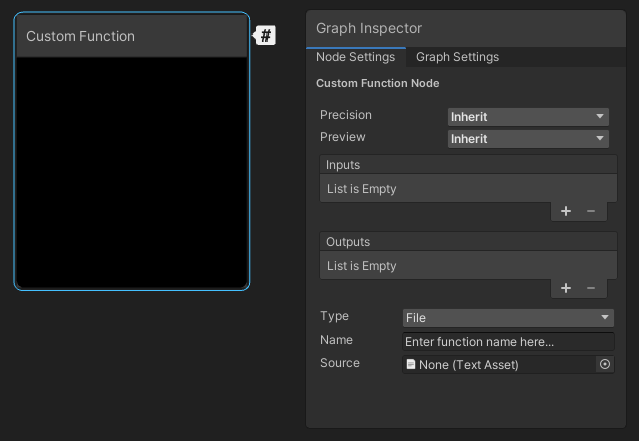Image resolution: width=639 pixels, height=441 pixels.
Task: Open the Precision dropdown
Action: pyautogui.click(x=528, y=117)
